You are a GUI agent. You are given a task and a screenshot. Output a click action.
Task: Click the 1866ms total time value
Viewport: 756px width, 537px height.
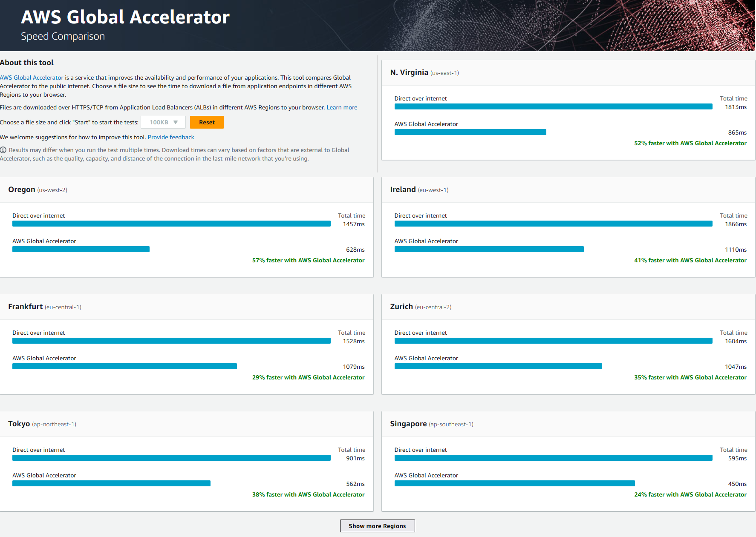tap(736, 224)
